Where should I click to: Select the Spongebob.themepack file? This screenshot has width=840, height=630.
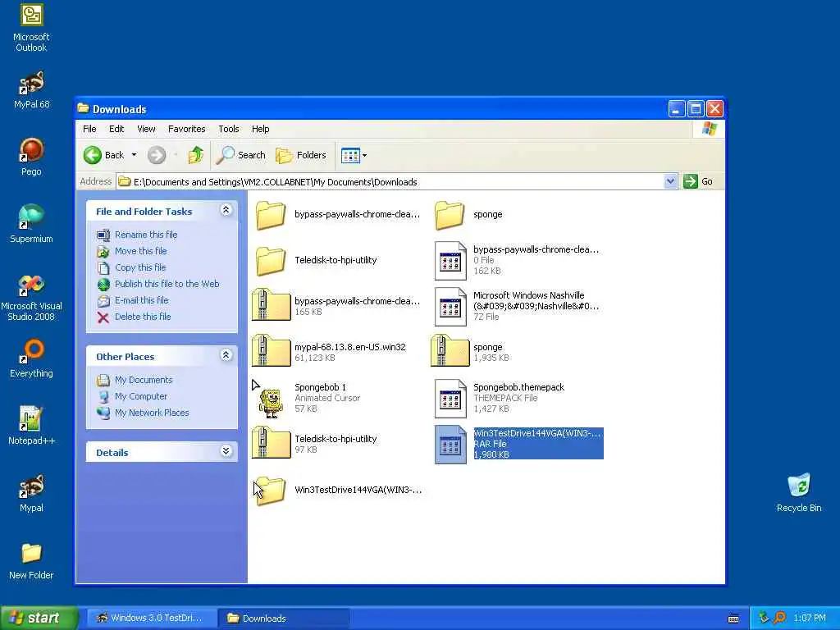click(500, 398)
